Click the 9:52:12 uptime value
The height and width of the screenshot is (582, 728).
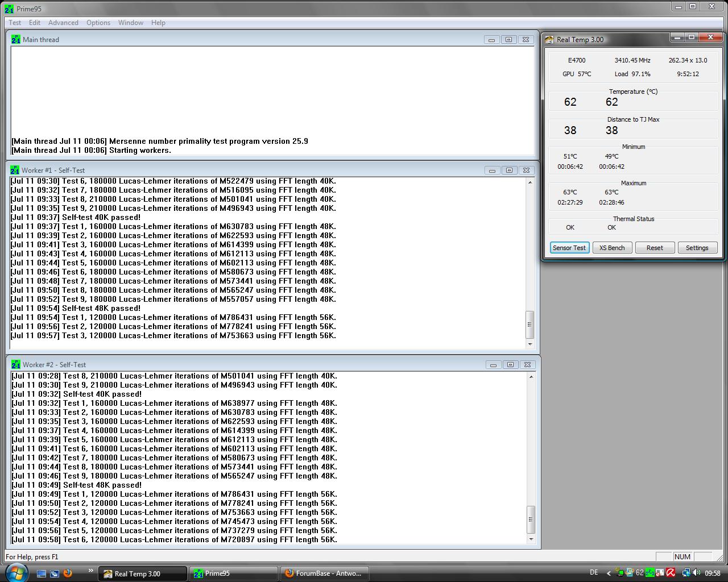click(688, 74)
